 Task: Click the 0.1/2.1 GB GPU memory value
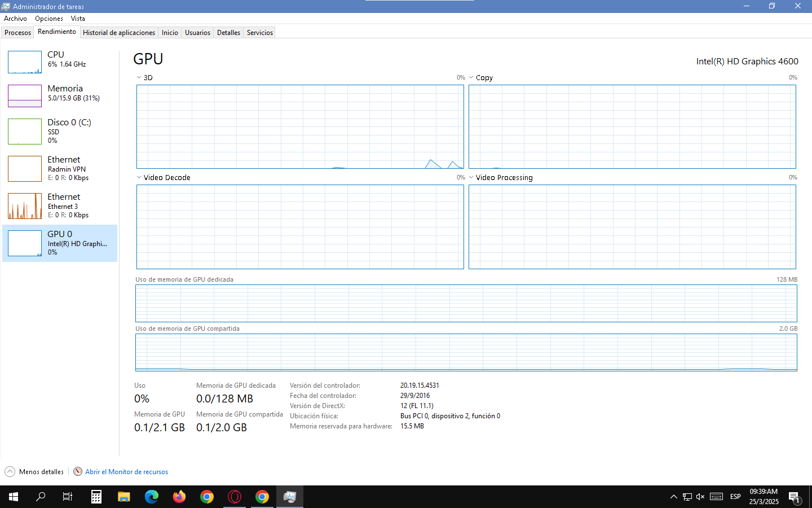tap(160, 427)
